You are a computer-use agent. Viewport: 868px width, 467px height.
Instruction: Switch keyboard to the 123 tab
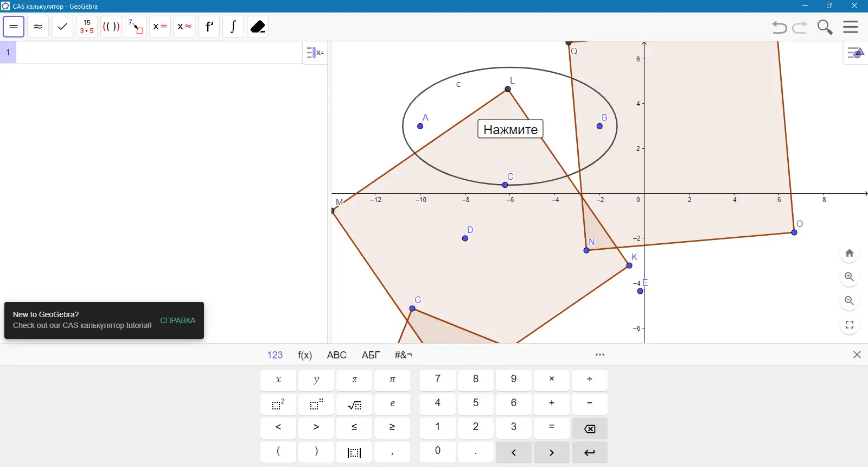275,355
